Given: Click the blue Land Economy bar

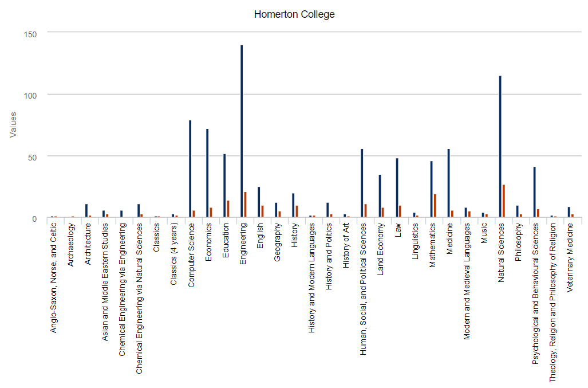Looking at the screenshot, I should [380, 196].
